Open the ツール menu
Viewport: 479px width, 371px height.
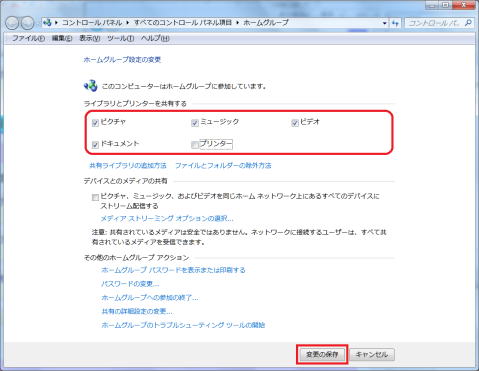[x=120, y=38]
